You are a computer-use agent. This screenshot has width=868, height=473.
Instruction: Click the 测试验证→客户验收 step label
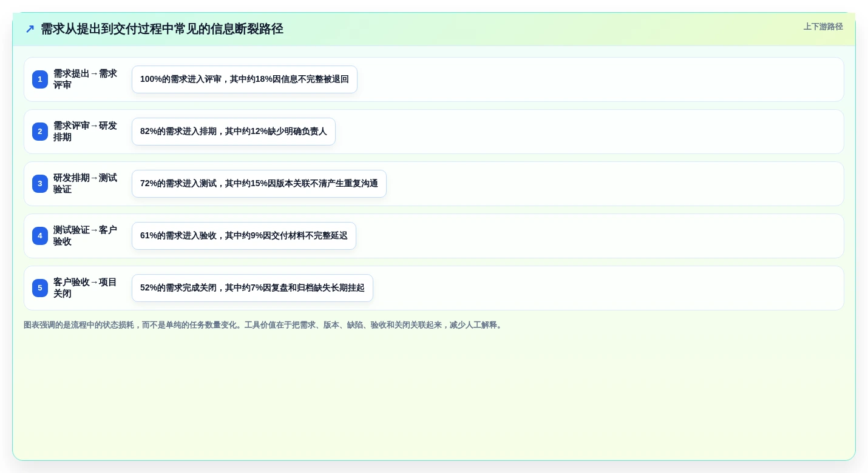coord(85,236)
